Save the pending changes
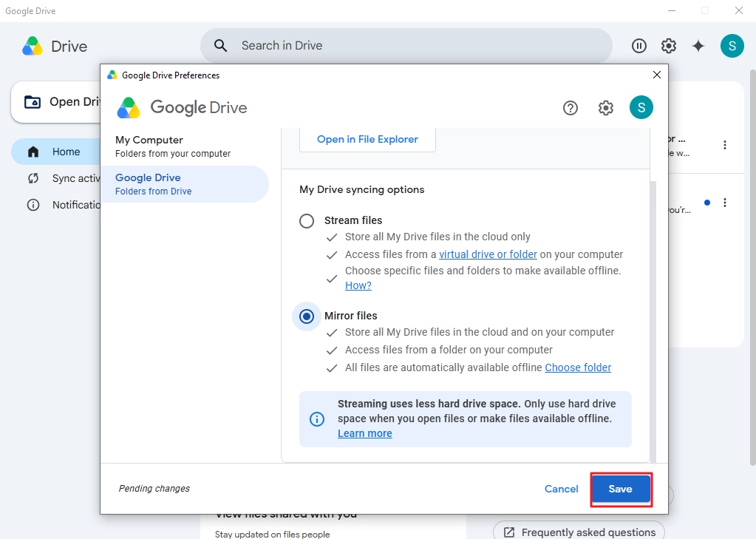756x539 pixels. (x=621, y=489)
